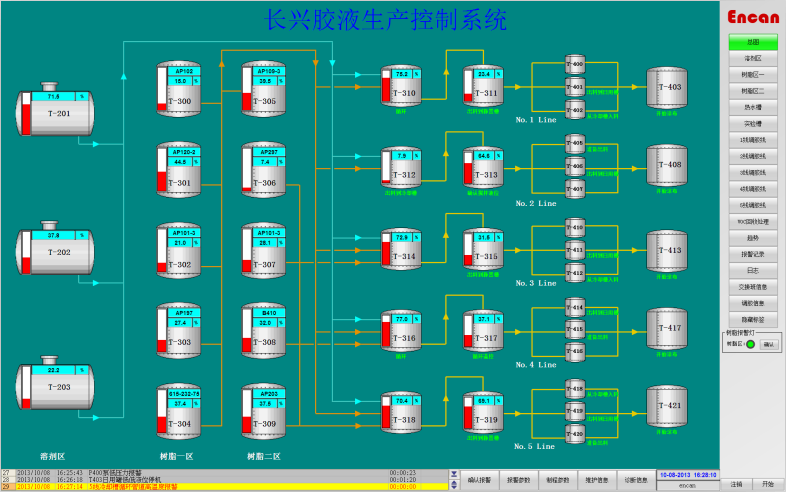
Task: Click small tank T-419
Action: coord(575,411)
